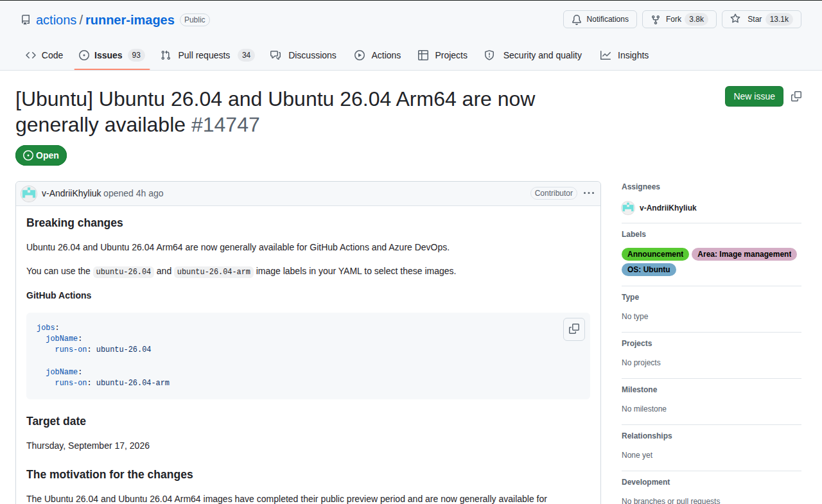Open the Pull requests tab

tap(207, 55)
